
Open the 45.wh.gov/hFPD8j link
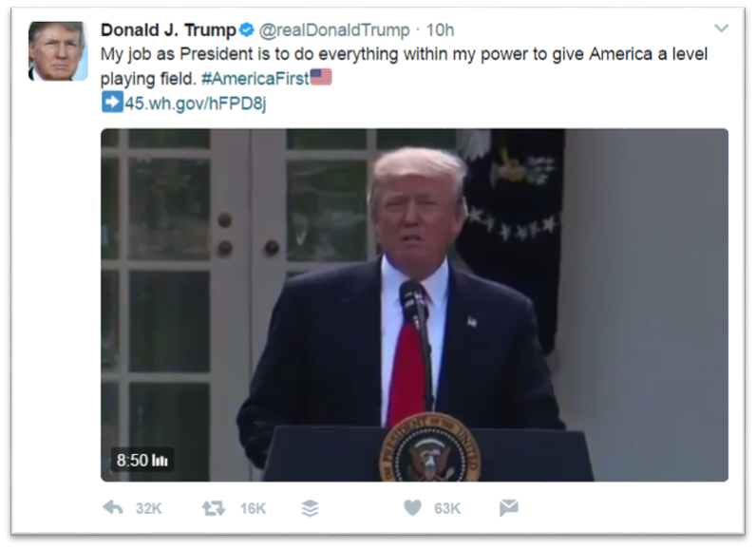point(196,104)
